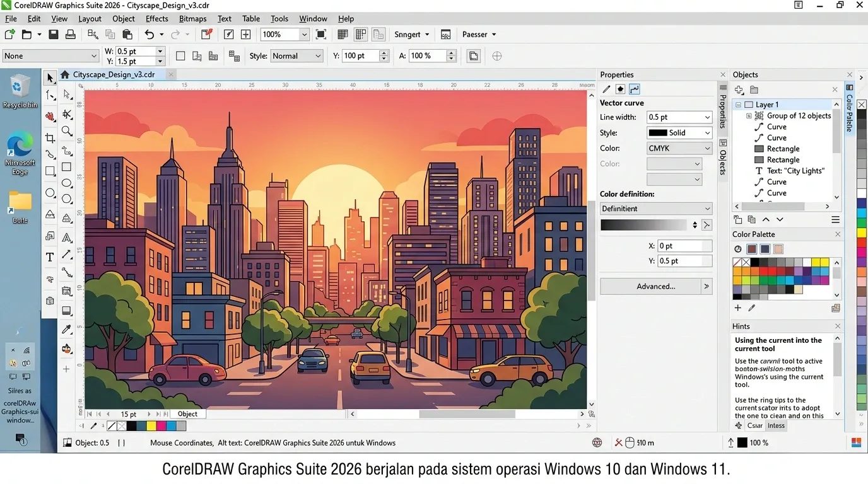This screenshot has height=484, width=868.
Task: Click the fill bucket icon in Properties
Action: tap(620, 89)
